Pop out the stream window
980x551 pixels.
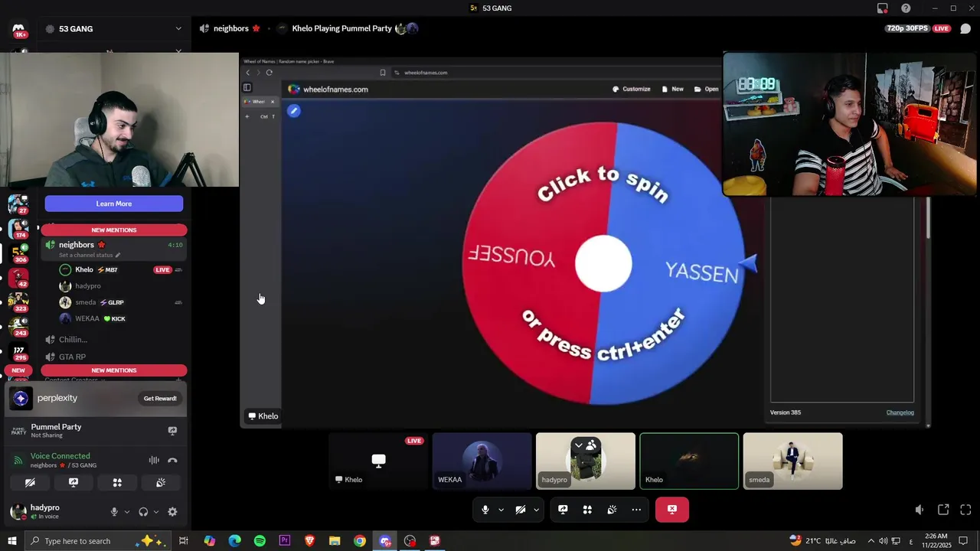(x=943, y=510)
